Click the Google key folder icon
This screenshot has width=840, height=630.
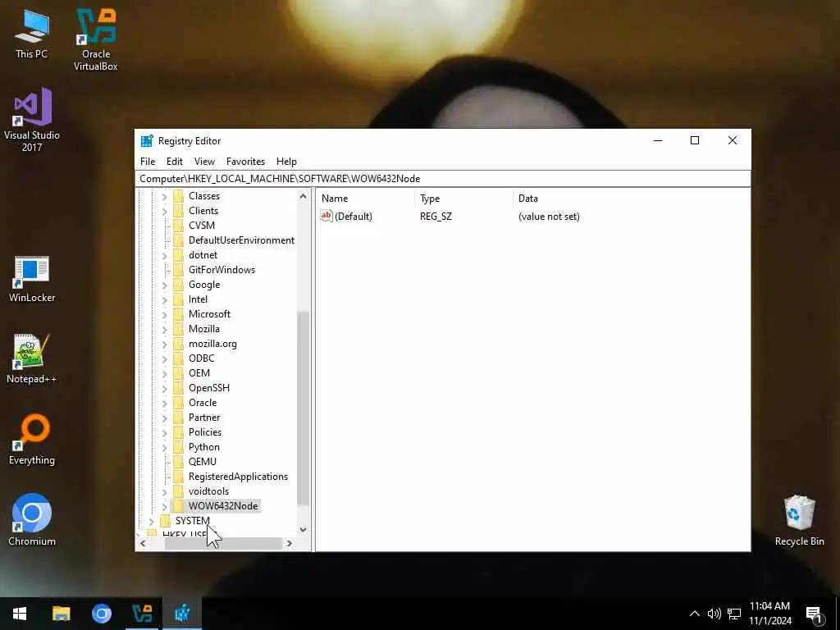tap(179, 285)
